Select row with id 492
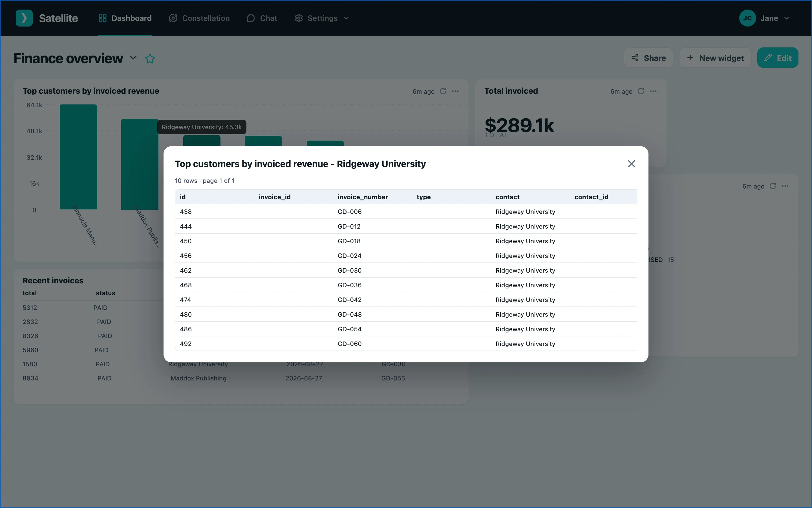Screen dimensions: 812x508 pos(406,344)
